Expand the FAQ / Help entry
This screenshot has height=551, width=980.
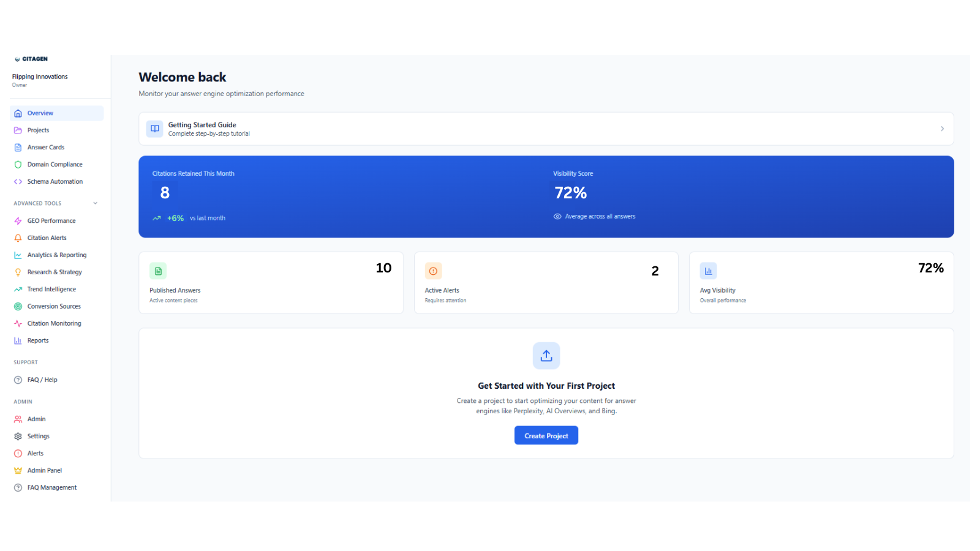pyautogui.click(x=40, y=380)
